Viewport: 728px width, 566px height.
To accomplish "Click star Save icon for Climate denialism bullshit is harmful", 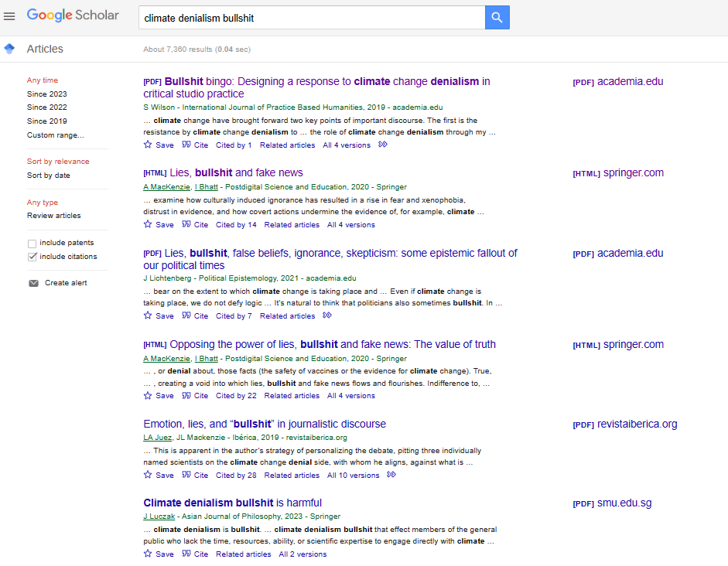I will click(149, 554).
